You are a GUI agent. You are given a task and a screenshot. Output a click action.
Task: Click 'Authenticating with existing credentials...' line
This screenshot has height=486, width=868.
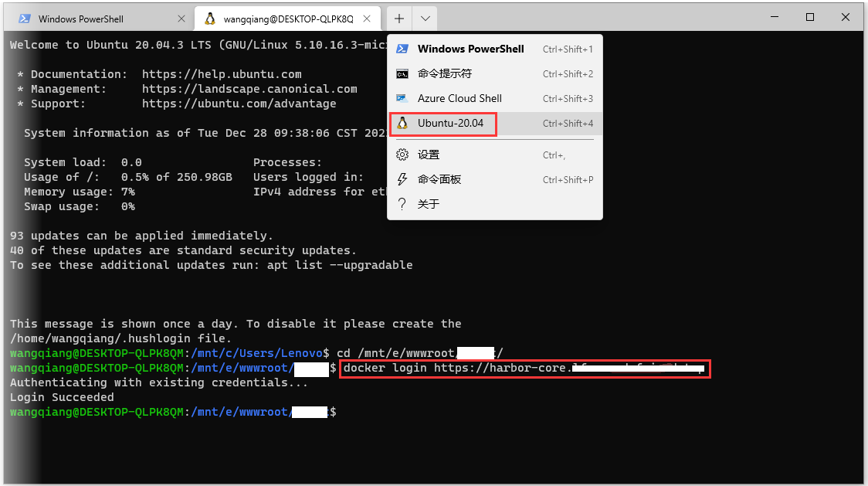tap(158, 382)
